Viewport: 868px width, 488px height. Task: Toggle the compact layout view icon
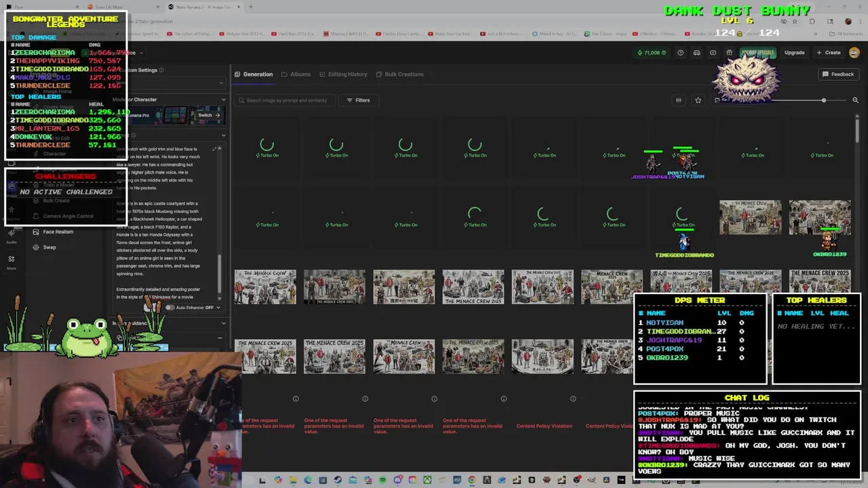[678, 100]
